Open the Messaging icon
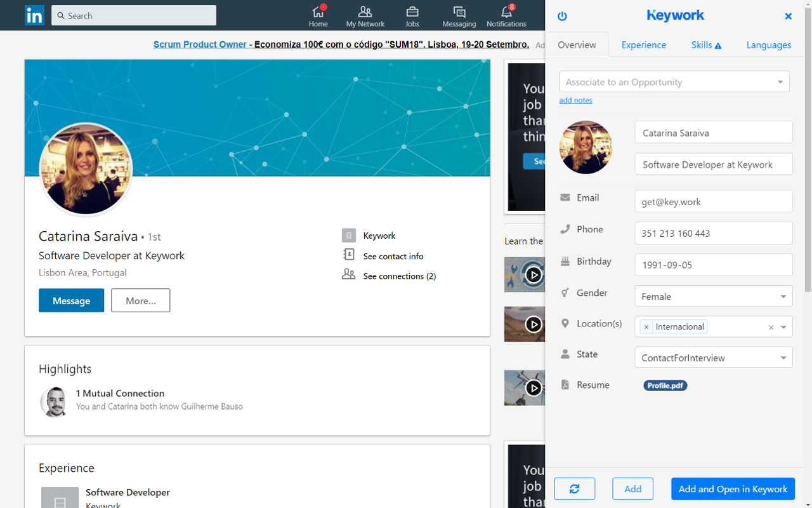812x508 pixels. tap(459, 11)
